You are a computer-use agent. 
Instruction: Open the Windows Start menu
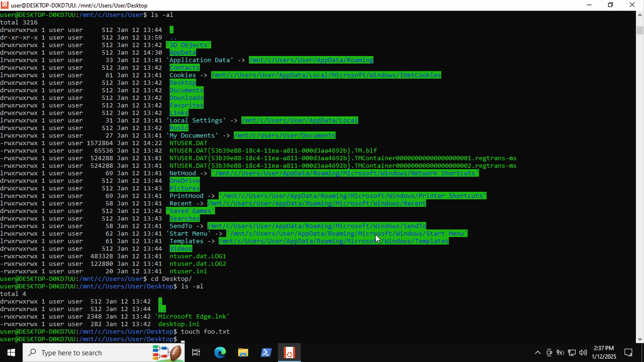point(11,353)
